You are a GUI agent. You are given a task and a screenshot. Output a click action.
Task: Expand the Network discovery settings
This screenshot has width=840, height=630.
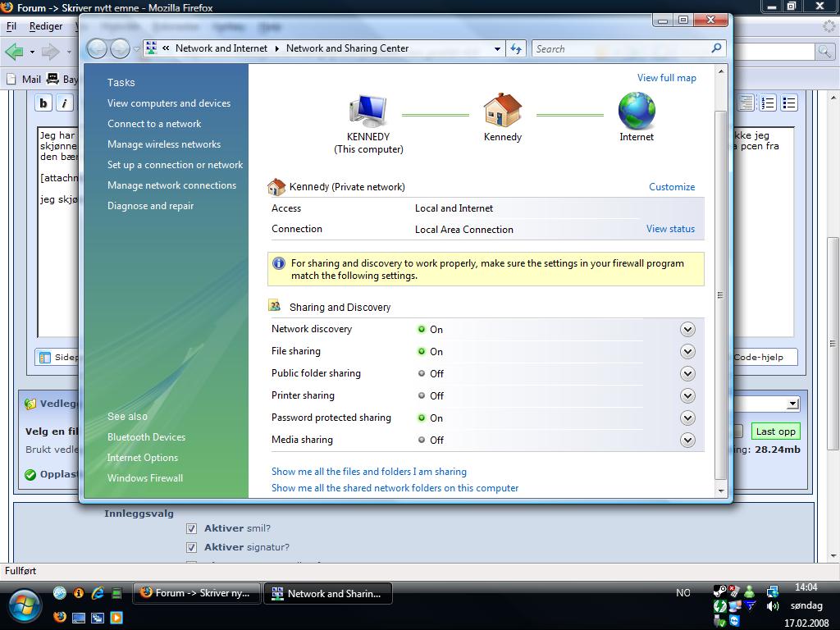coord(687,330)
